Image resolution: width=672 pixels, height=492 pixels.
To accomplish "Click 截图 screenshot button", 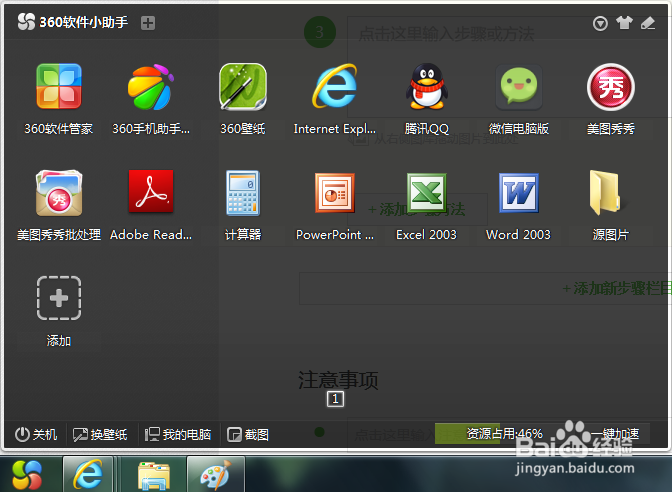I will click(248, 435).
